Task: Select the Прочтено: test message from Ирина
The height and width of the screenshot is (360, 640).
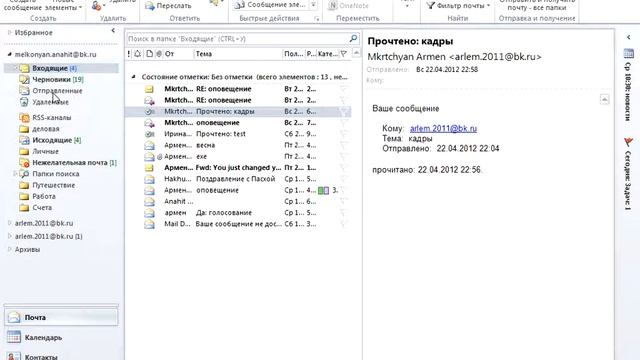Action: click(x=238, y=134)
